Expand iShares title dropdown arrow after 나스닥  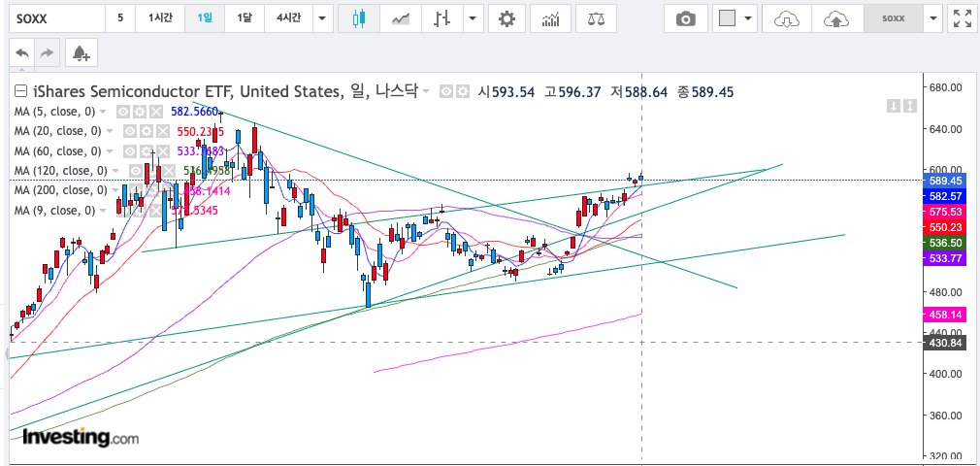(x=426, y=92)
